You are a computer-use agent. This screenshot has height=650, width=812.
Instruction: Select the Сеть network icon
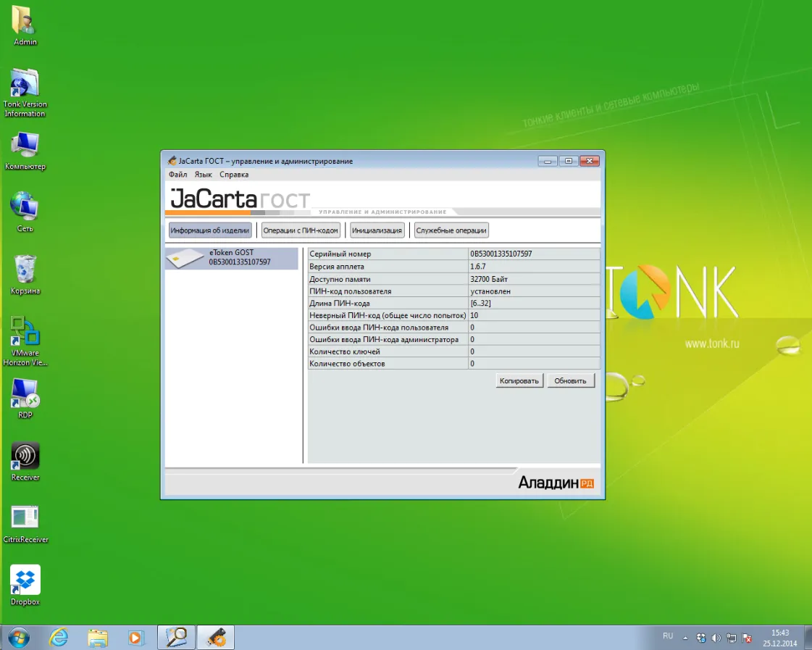tap(25, 212)
